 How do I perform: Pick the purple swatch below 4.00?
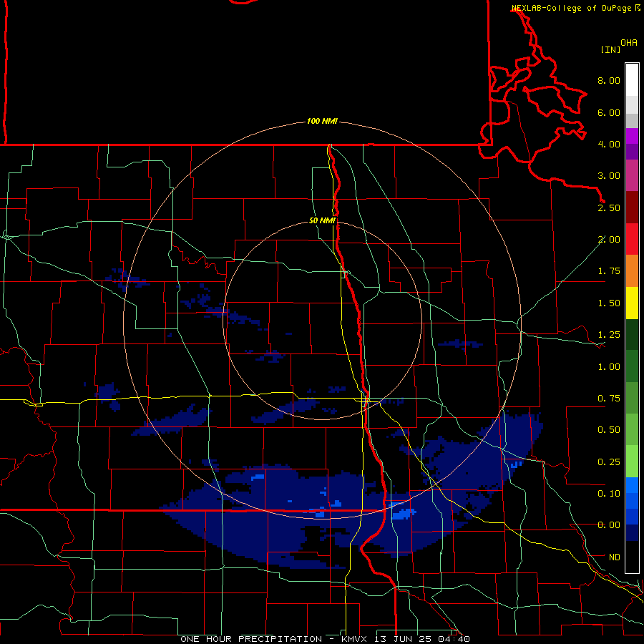click(x=632, y=152)
